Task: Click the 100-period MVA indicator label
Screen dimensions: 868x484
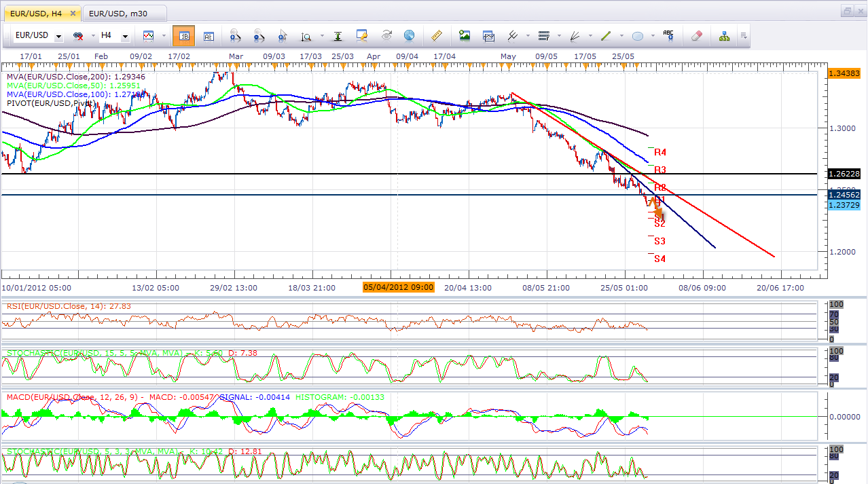Action: 76,94
